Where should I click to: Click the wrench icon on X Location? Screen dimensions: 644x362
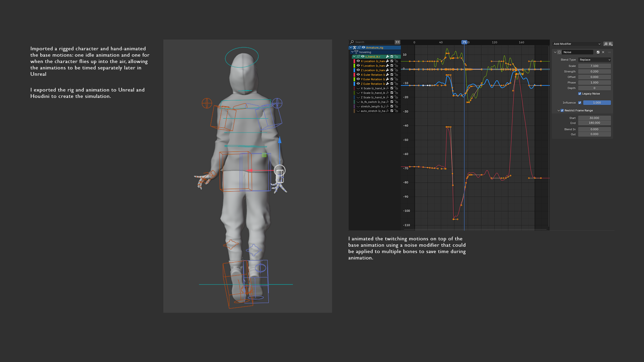(x=387, y=61)
